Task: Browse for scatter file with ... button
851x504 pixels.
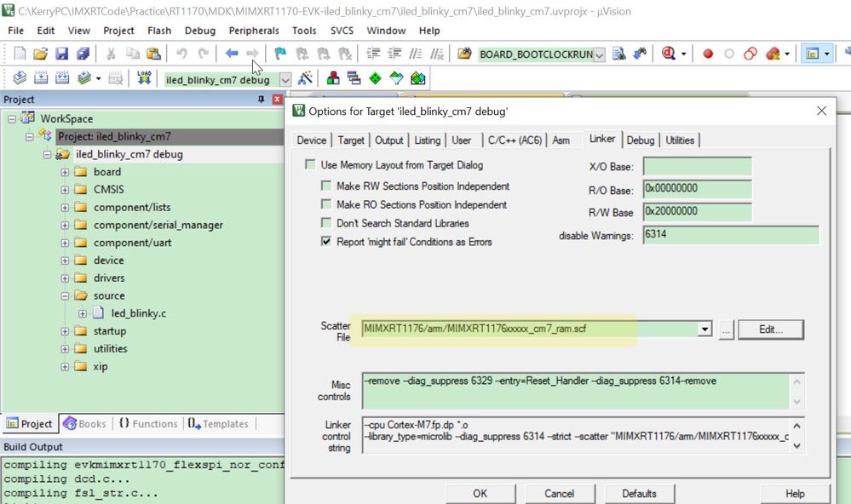Action: pyautogui.click(x=726, y=329)
